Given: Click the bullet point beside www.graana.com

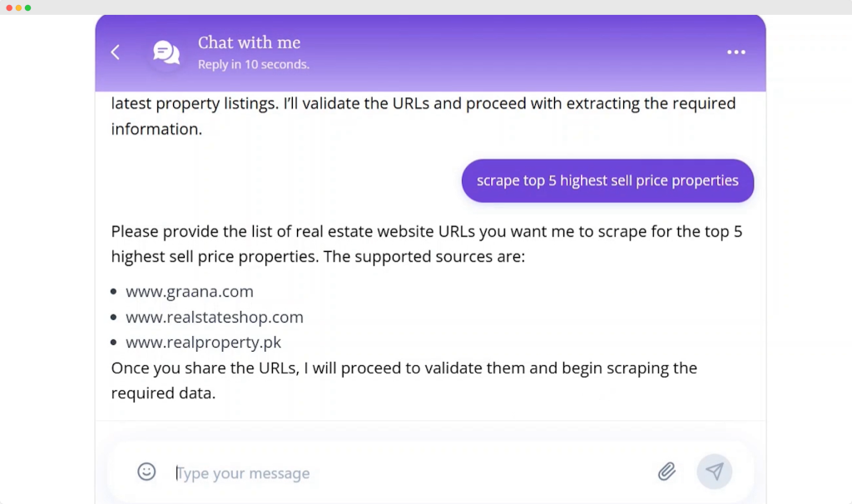Looking at the screenshot, I should coord(113,293).
